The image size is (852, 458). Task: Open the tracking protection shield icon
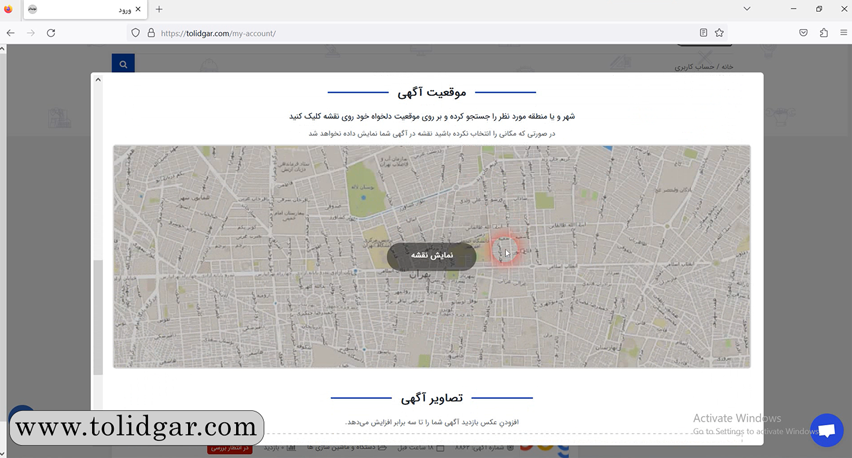(136, 33)
